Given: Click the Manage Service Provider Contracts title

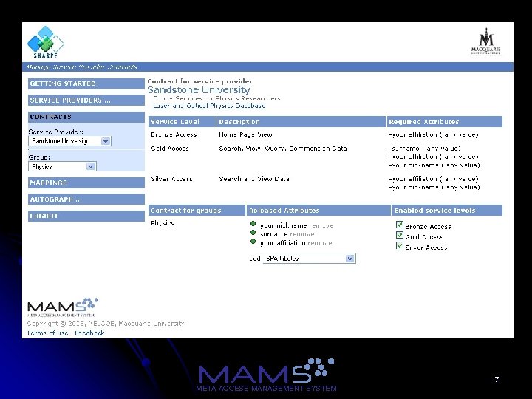Looking at the screenshot, I should pyautogui.click(x=81, y=67).
